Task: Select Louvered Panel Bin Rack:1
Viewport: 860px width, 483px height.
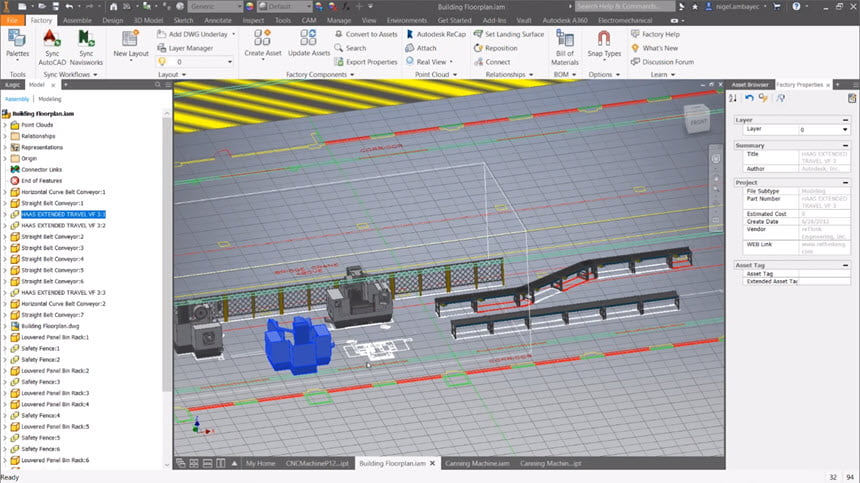Action: [55, 337]
